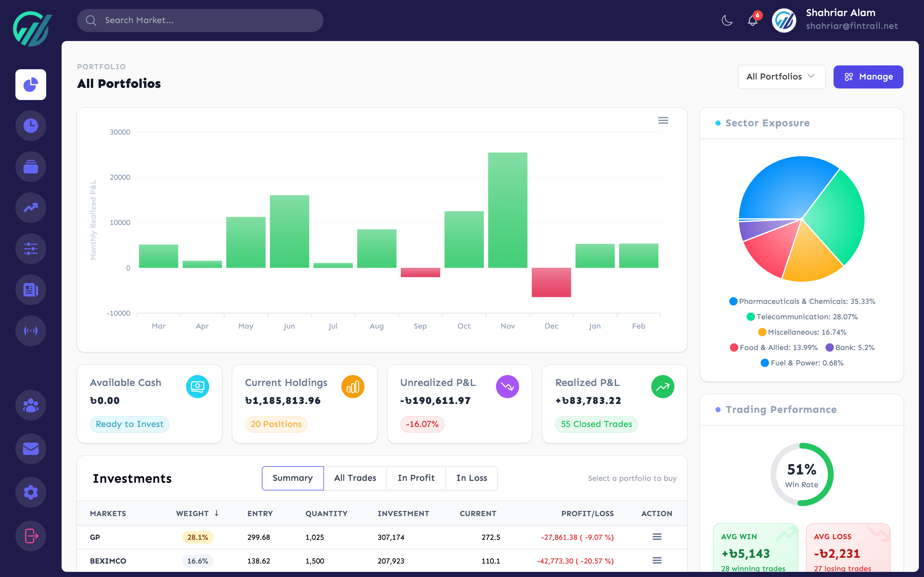Open the All Portfolios dropdown

(781, 77)
